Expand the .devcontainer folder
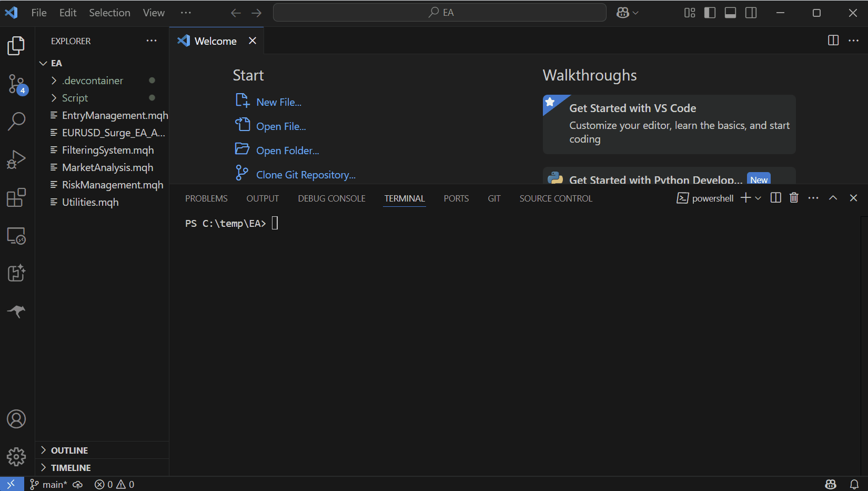This screenshot has height=491, width=868. pos(54,81)
